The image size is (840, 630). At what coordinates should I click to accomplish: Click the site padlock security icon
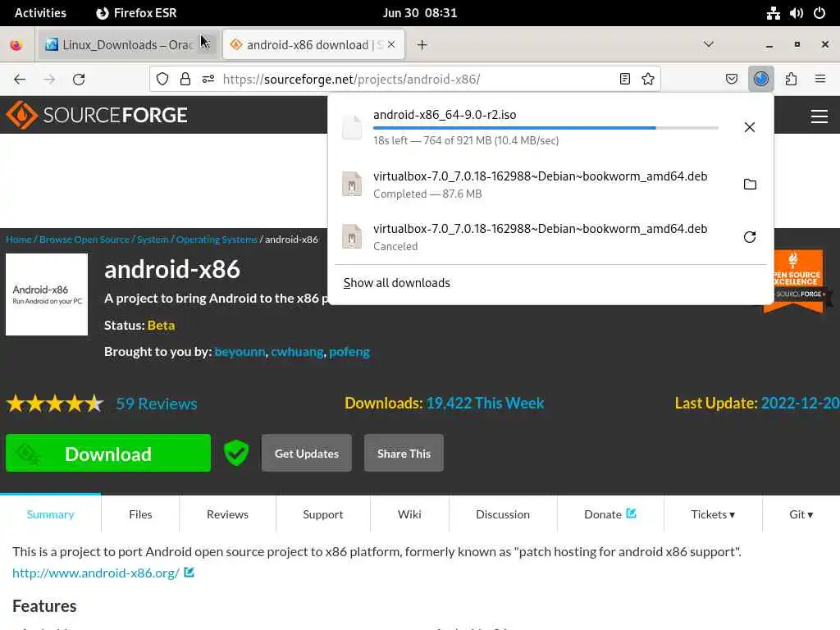185,79
